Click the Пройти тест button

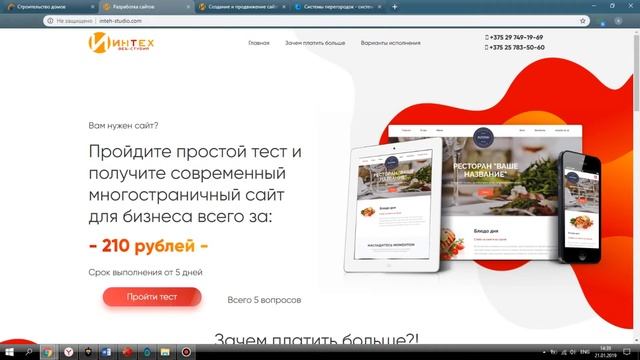click(152, 297)
